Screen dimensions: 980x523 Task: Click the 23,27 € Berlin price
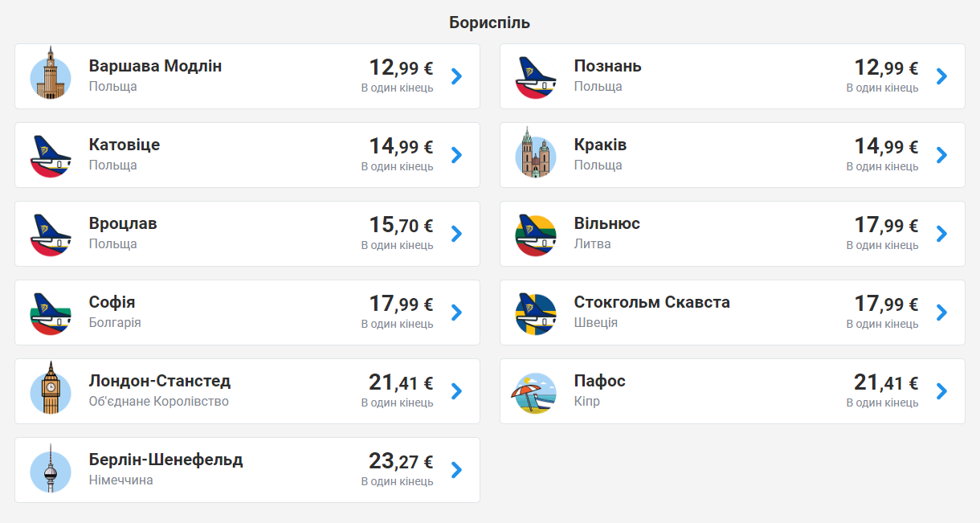coord(401,461)
